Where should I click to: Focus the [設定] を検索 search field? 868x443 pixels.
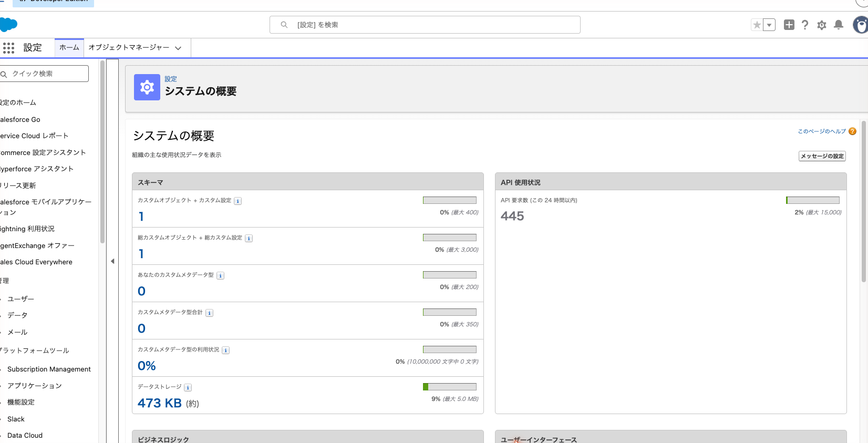pyautogui.click(x=425, y=25)
